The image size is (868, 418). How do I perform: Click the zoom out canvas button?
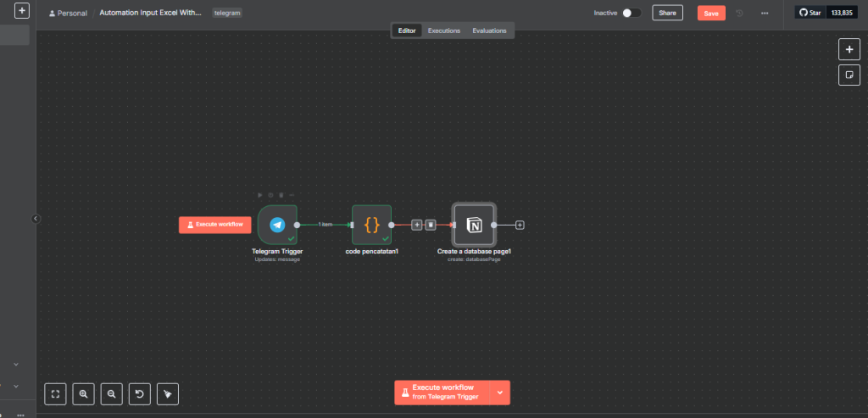pyautogui.click(x=111, y=393)
